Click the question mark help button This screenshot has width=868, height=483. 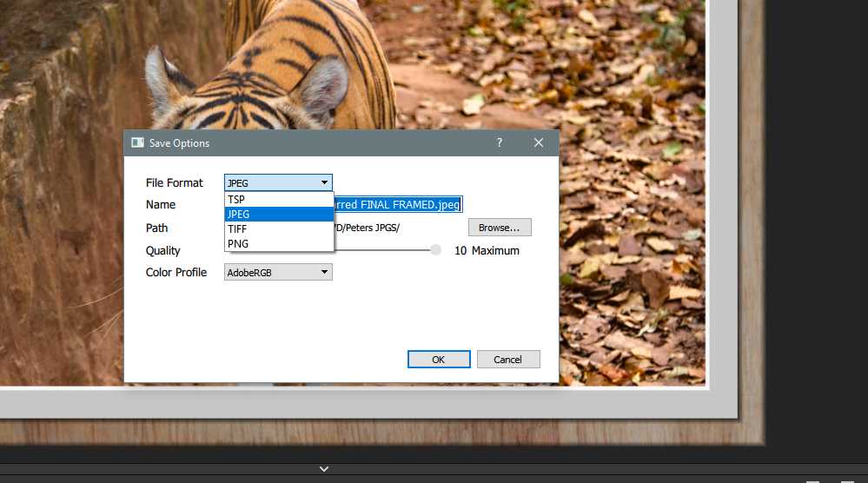[500, 142]
